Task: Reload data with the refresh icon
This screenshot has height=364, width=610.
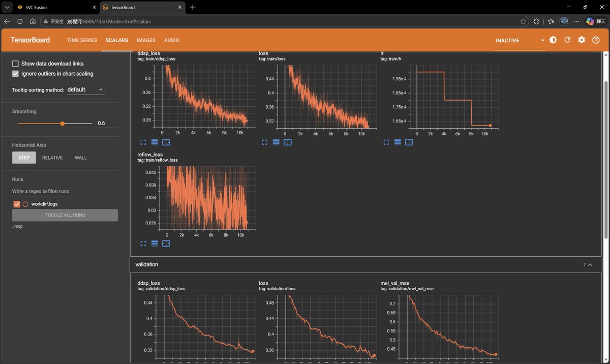Action: click(x=567, y=40)
